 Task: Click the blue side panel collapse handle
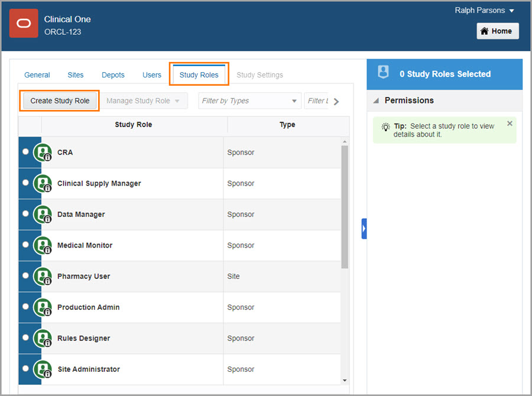[x=364, y=228]
